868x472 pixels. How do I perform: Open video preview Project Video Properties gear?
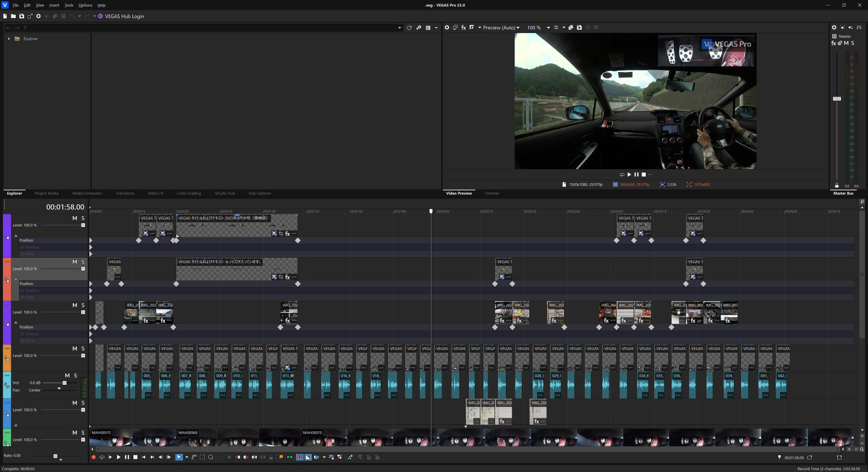(x=447, y=28)
